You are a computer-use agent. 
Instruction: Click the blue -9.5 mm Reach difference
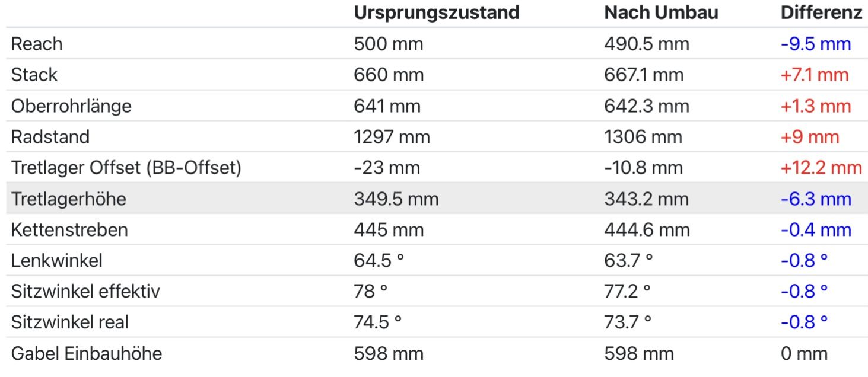816,44
